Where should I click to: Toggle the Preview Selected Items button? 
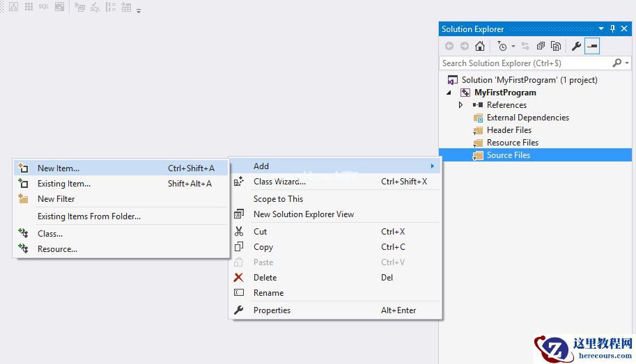click(592, 46)
